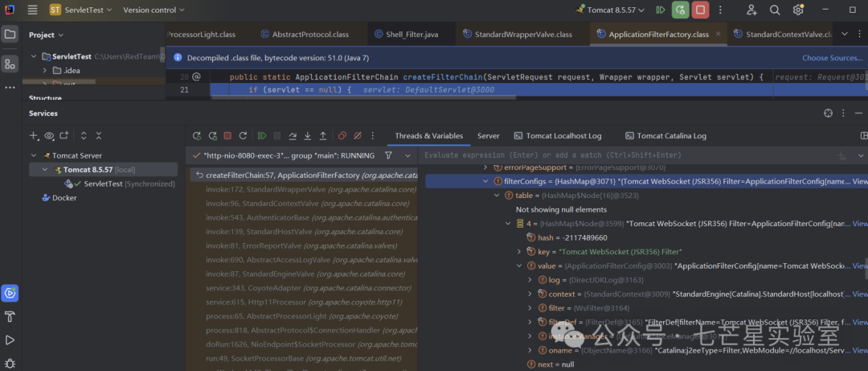Image resolution: width=868 pixels, height=371 pixels.
Task: Open the Version control dropdown
Action: pyautogui.click(x=154, y=10)
